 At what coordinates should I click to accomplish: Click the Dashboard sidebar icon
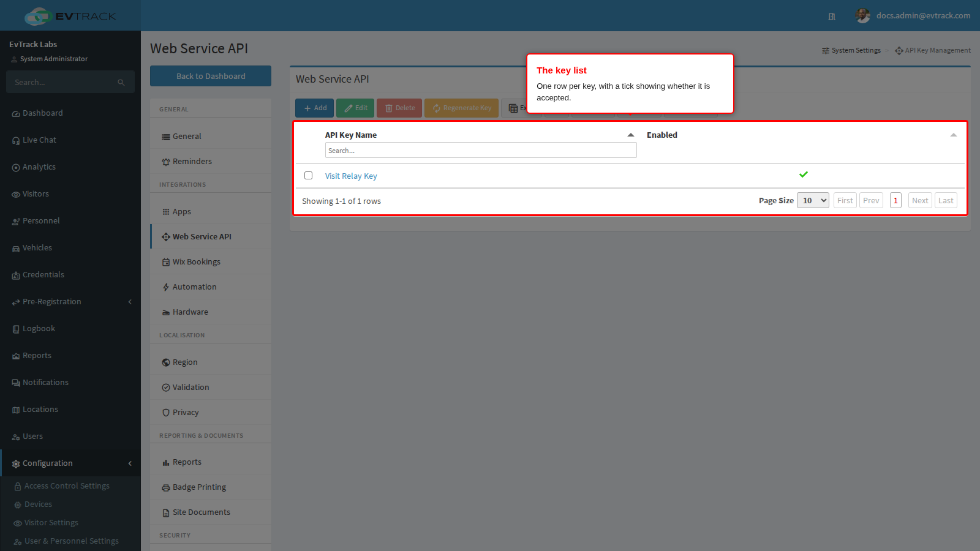pos(16,113)
